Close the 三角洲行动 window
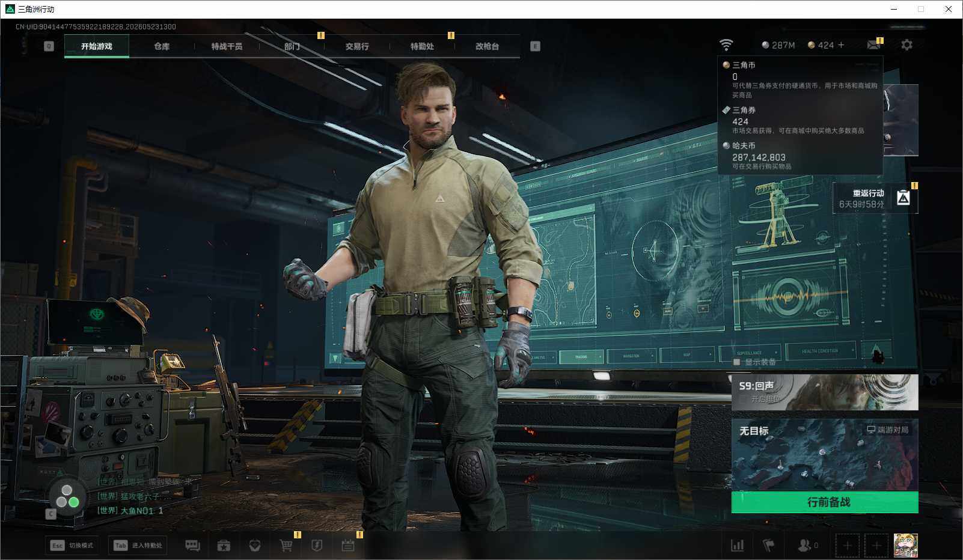963x560 pixels. coord(949,9)
